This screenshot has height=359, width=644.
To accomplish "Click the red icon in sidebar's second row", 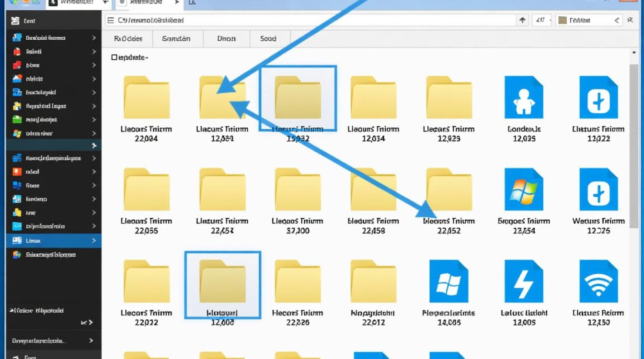I will coord(17,51).
